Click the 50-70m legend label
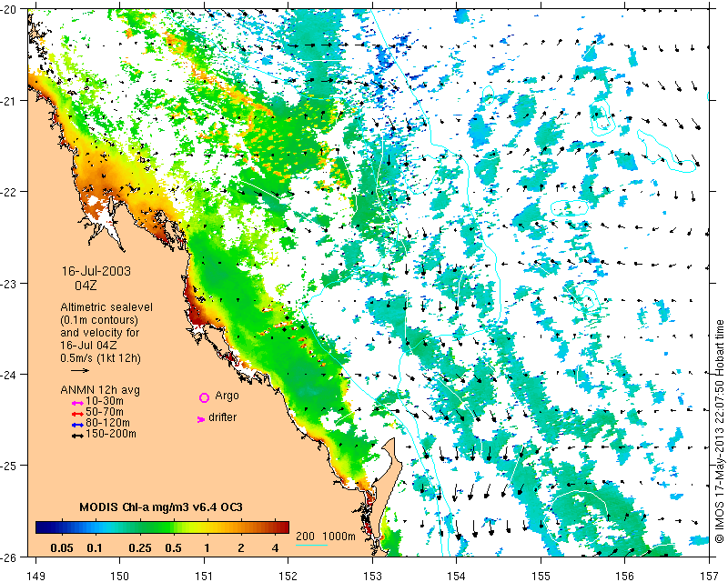 [105, 412]
